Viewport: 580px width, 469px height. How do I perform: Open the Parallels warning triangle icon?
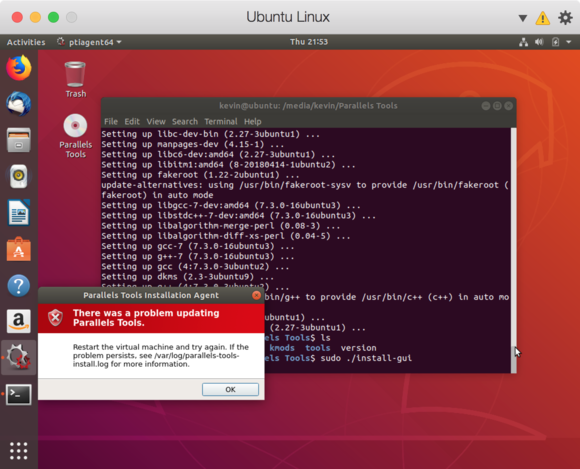pyautogui.click(x=543, y=18)
